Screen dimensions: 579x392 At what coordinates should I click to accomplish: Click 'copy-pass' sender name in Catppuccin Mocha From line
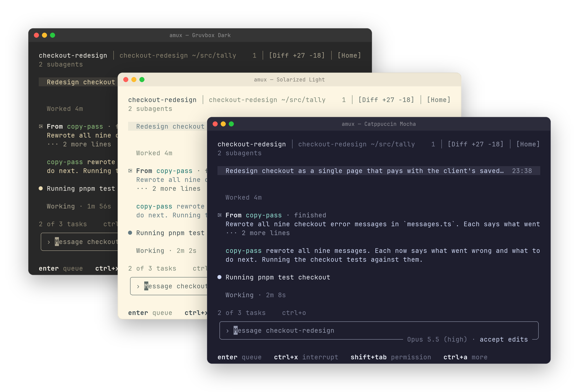(264, 215)
